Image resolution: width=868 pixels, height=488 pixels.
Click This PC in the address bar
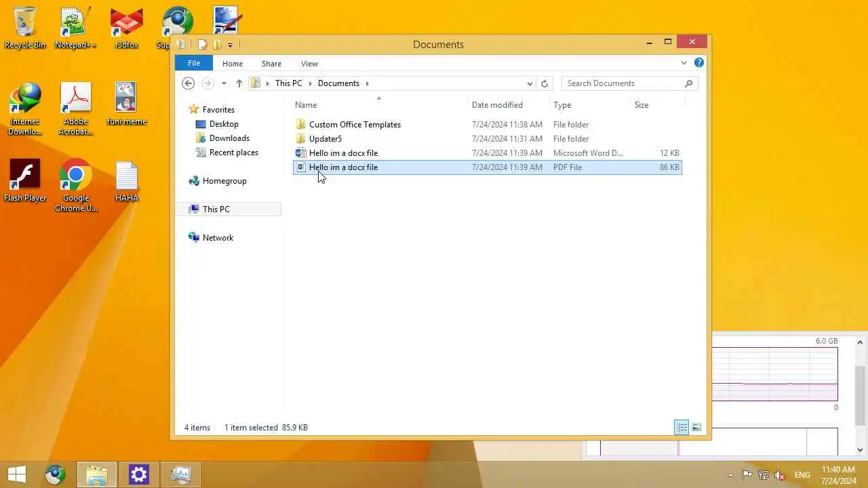pyautogui.click(x=289, y=83)
